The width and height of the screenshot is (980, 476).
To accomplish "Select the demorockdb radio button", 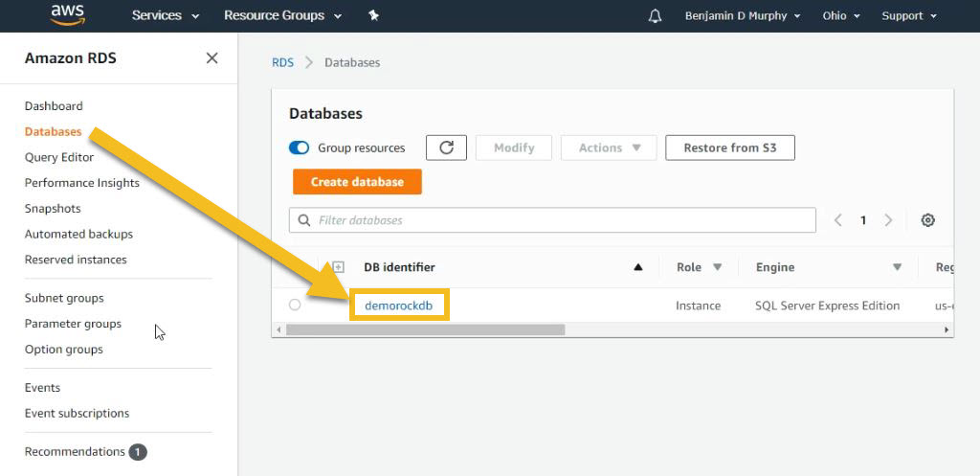I will click(295, 305).
